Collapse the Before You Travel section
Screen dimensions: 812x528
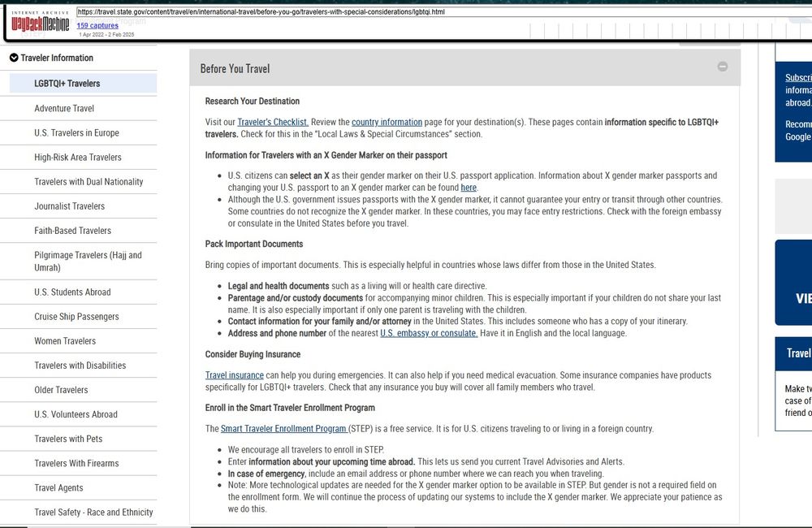[x=723, y=67]
